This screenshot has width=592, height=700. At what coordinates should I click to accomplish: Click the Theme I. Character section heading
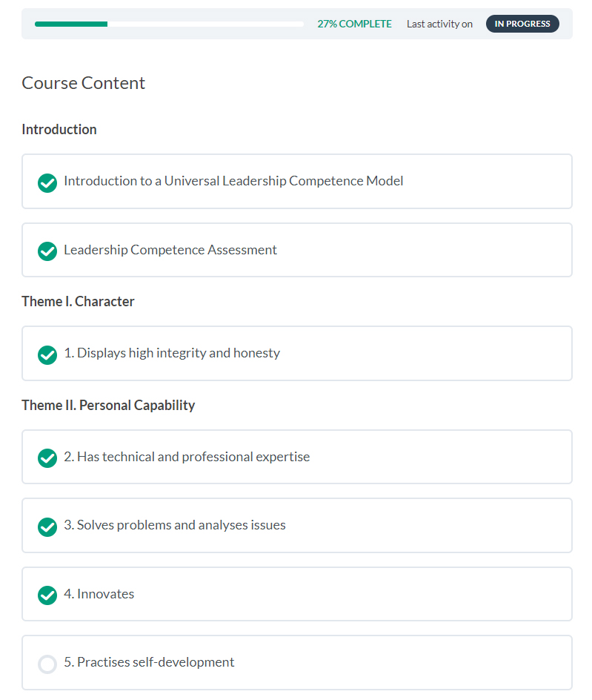[78, 301]
